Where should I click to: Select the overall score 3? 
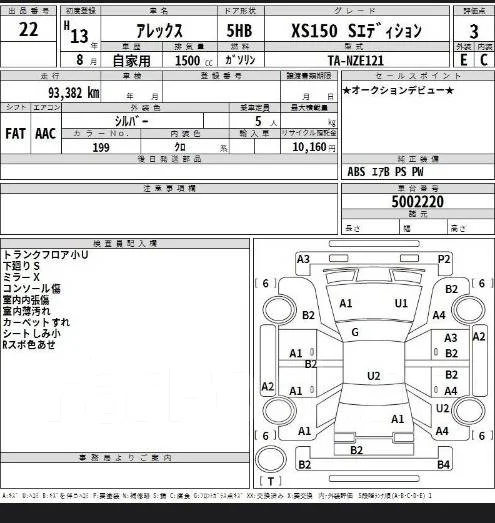tap(474, 32)
